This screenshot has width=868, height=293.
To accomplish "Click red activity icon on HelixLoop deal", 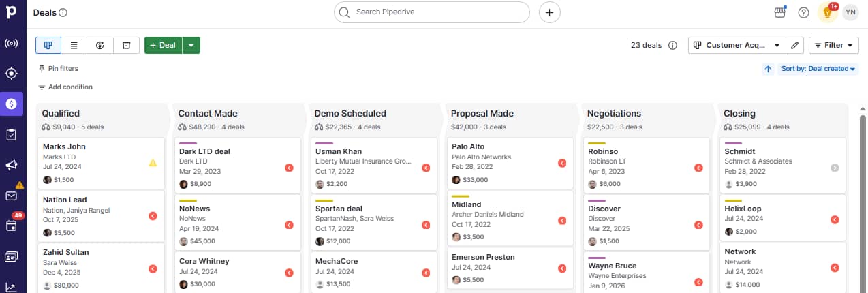I will [835, 219].
